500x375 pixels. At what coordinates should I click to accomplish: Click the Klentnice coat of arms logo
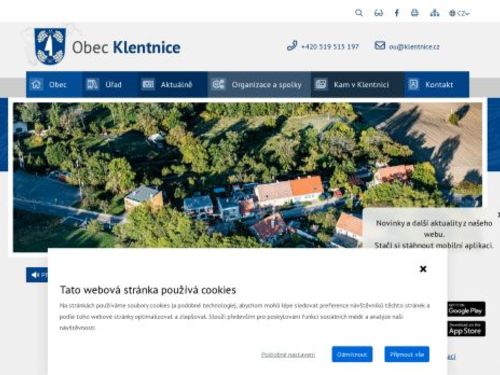pyautogui.click(x=50, y=46)
